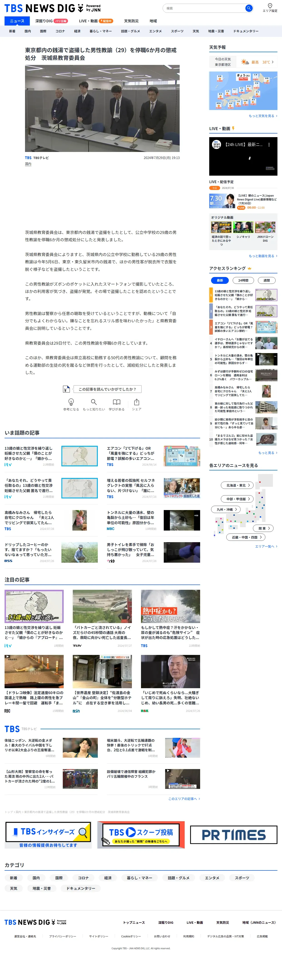Click the もっと知りたい magnifier icon
Viewport: 282px width, 980px height.
pos(94,402)
